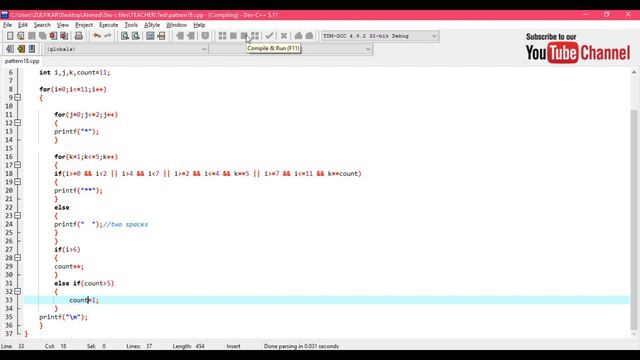Open the Execute menu

pos(109,25)
